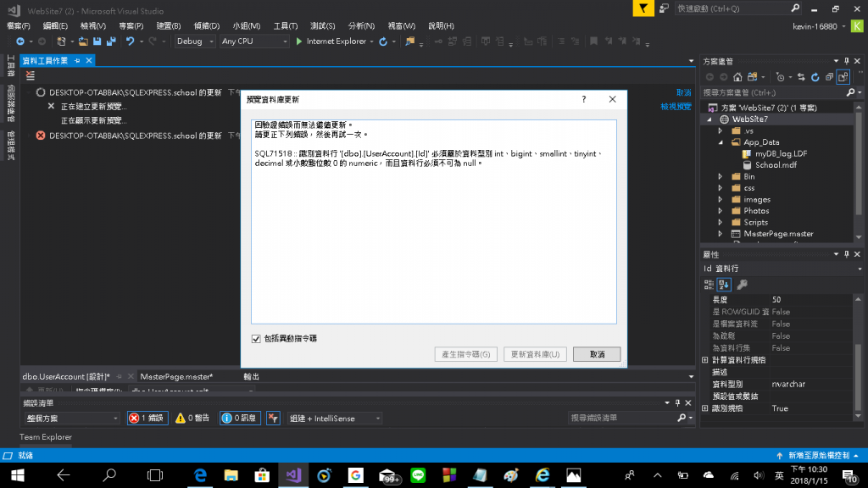Click the Cancel (取消) button in dialog

[597, 354]
